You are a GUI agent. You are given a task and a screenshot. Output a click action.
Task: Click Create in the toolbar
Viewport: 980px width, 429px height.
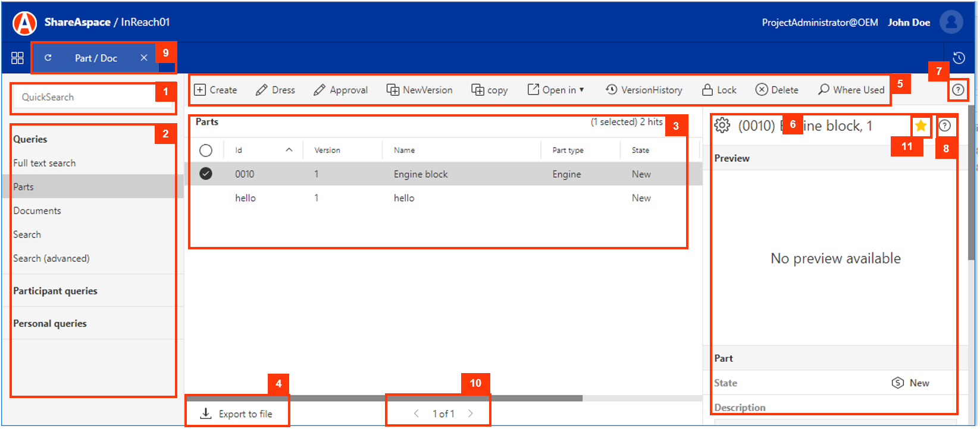pos(215,90)
